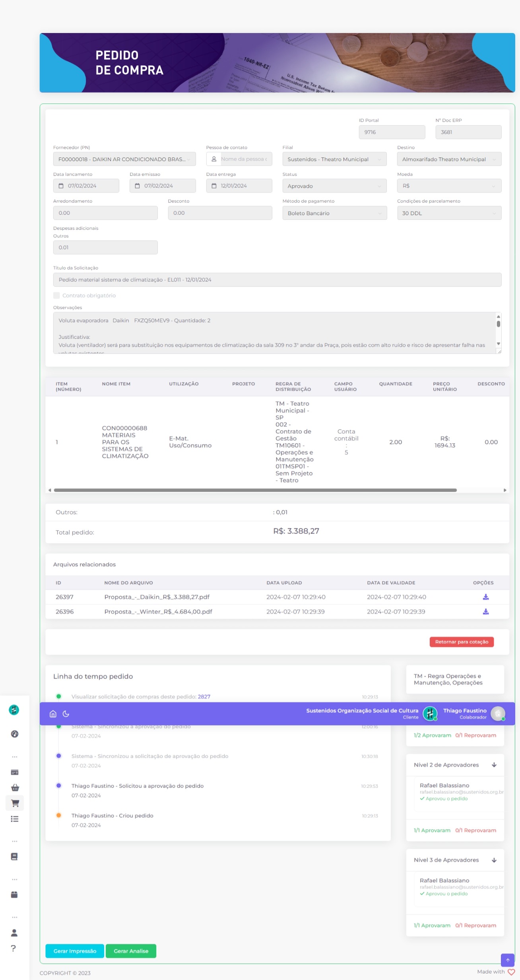520x980 pixels.
Task: Open the Filial dropdown
Action: pos(334,159)
